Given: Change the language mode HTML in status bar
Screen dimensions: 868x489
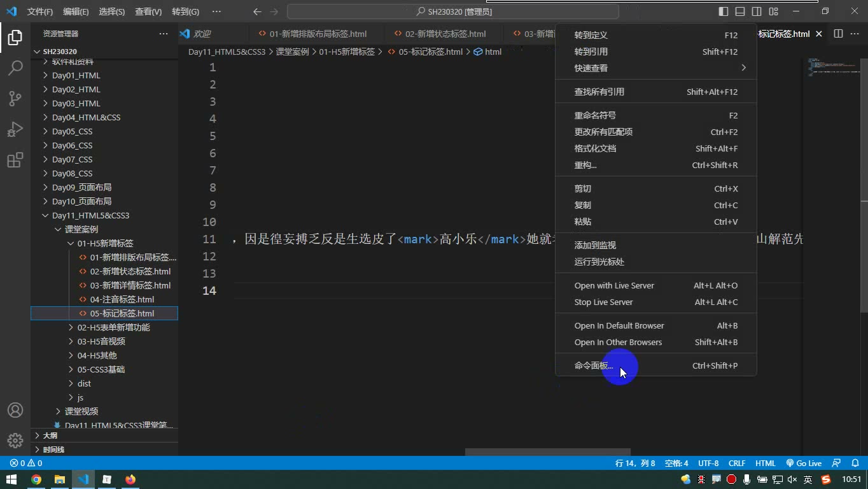Looking at the screenshot, I should [x=766, y=464].
